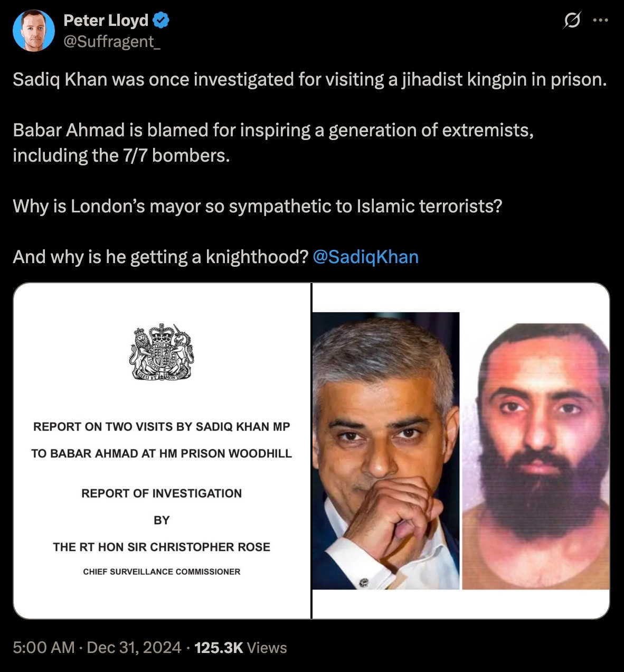
Task: Click the royal coat of arms emblem
Action: [162, 352]
